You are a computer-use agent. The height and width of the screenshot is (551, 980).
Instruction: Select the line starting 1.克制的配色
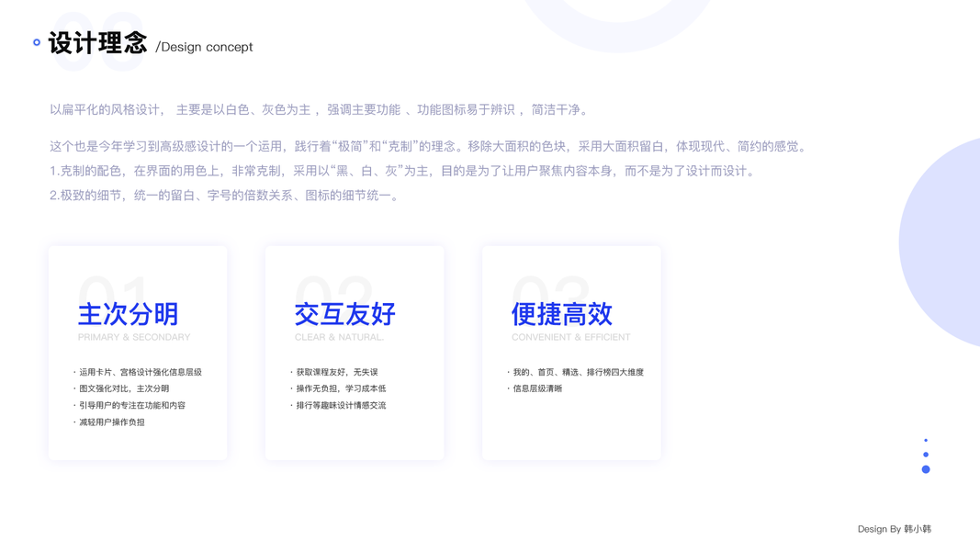[404, 171]
